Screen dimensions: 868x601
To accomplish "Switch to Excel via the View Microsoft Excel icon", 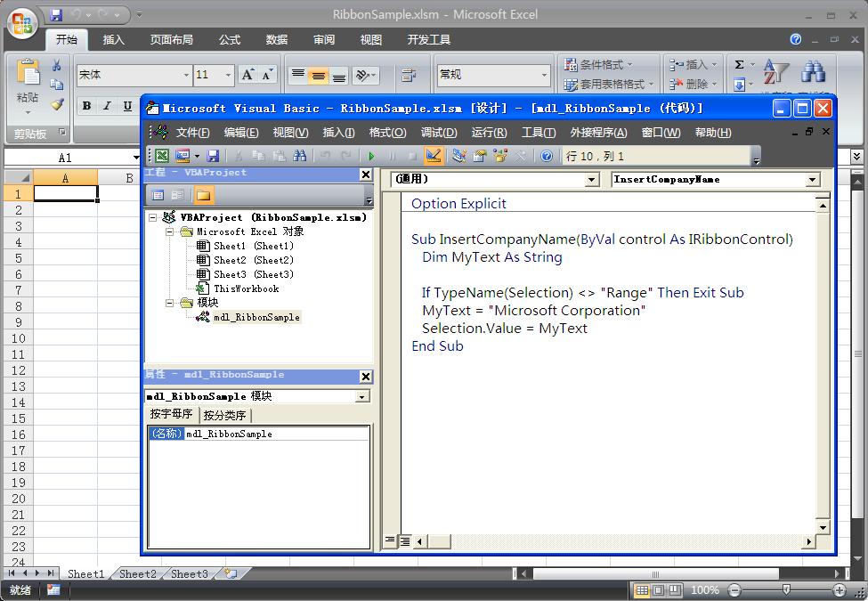I will 162,155.
